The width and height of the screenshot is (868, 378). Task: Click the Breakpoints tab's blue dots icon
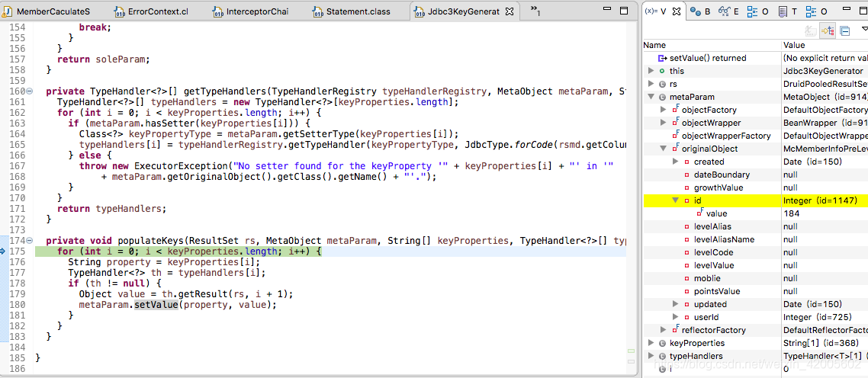[x=696, y=11]
